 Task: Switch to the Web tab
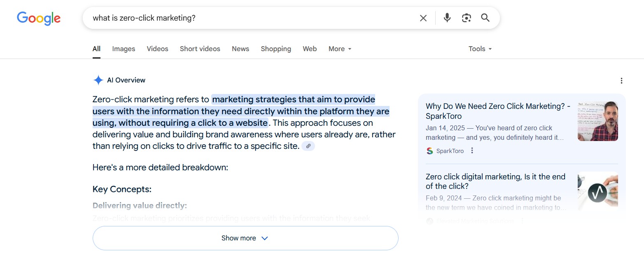pos(310,49)
